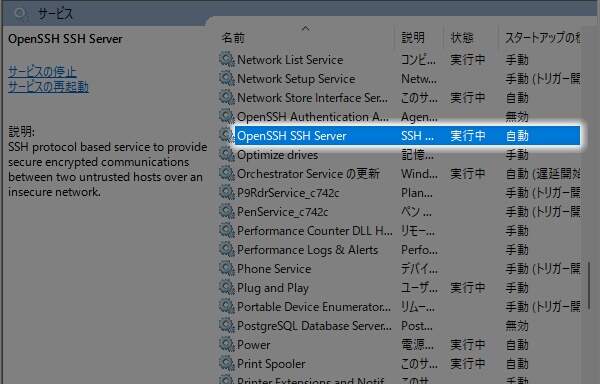Click the services list vertical scrollbar thumb
This screenshot has height=384, width=600.
pyautogui.click(x=589, y=286)
